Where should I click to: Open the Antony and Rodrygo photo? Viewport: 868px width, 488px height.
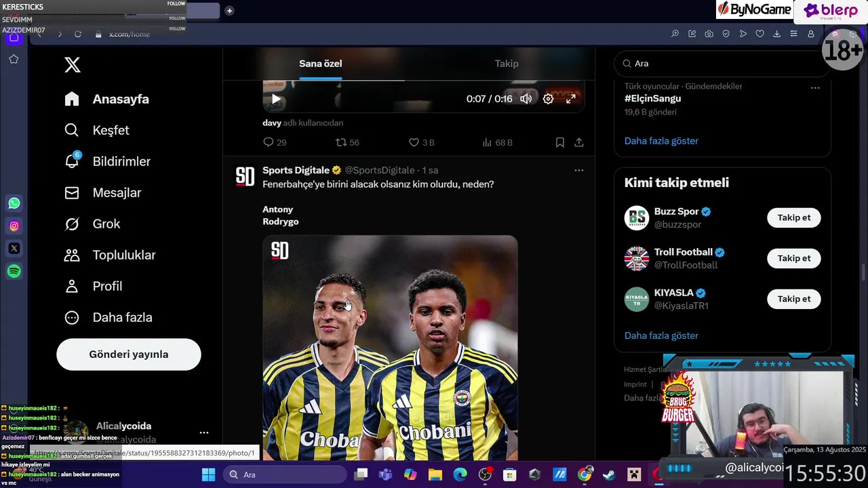pyautogui.click(x=390, y=348)
